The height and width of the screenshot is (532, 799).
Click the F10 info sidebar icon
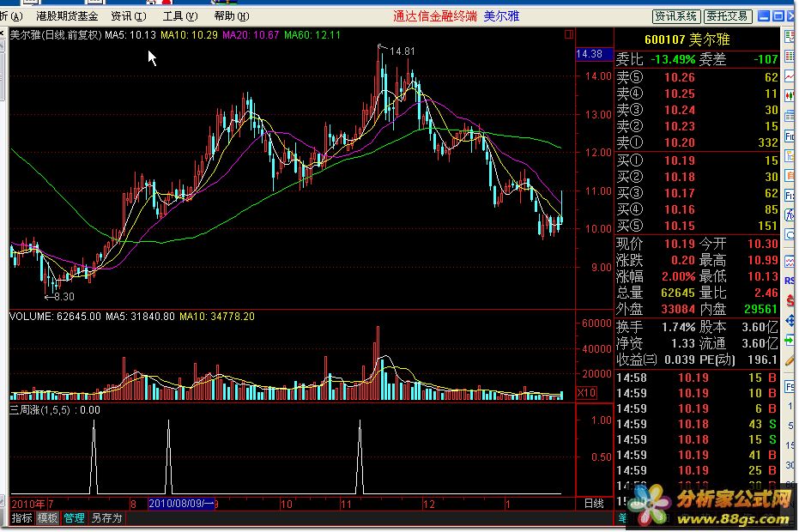pos(790,136)
